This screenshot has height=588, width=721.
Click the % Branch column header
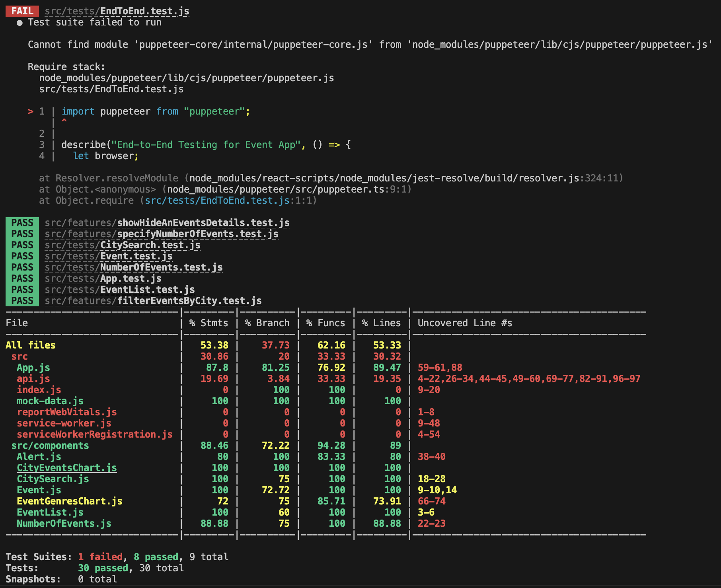click(x=267, y=323)
